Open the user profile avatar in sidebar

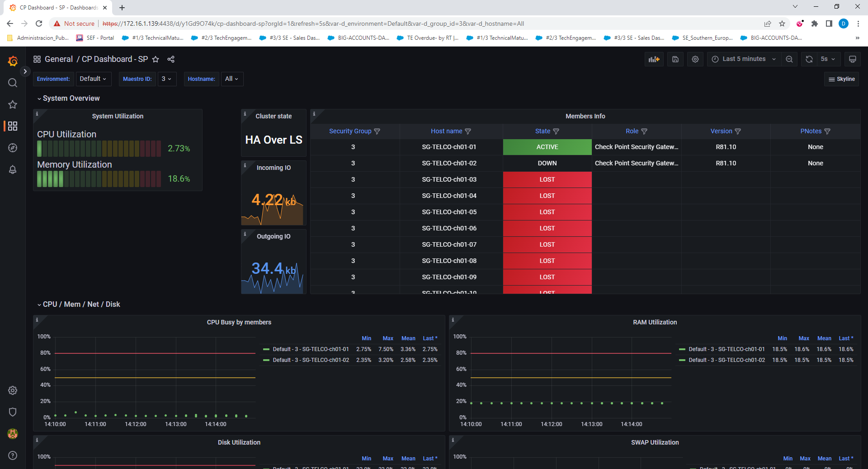pyautogui.click(x=13, y=434)
